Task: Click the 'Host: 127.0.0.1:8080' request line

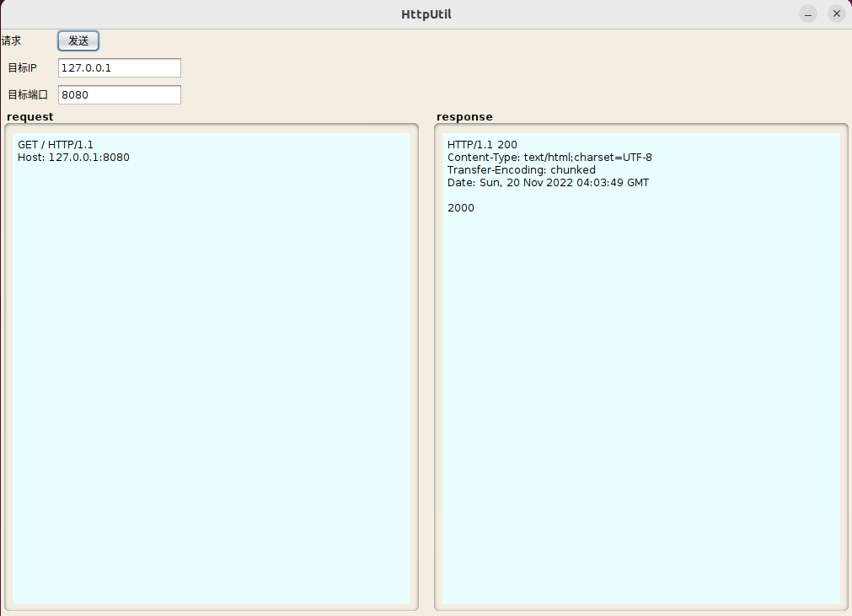Action: pyautogui.click(x=73, y=158)
